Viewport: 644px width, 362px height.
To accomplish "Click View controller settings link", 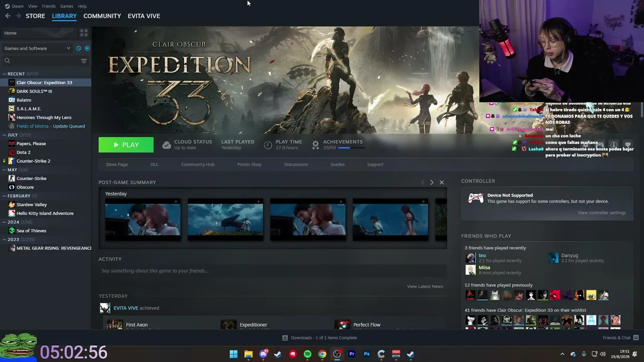I will tap(602, 213).
